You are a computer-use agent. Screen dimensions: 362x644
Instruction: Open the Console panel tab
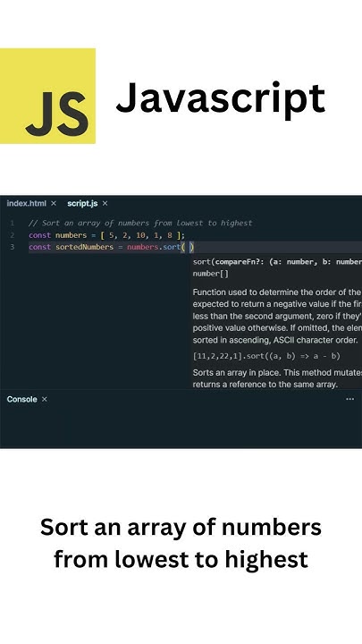pyautogui.click(x=21, y=399)
